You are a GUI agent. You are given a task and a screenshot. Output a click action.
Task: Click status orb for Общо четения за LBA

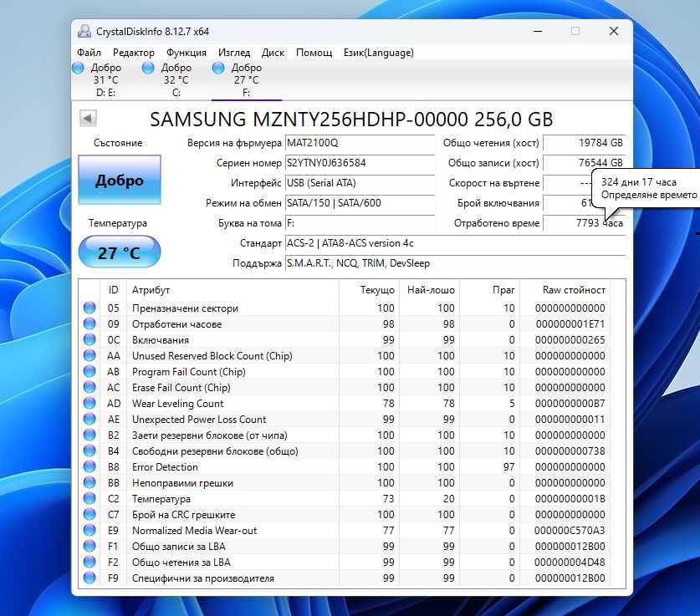point(89,562)
